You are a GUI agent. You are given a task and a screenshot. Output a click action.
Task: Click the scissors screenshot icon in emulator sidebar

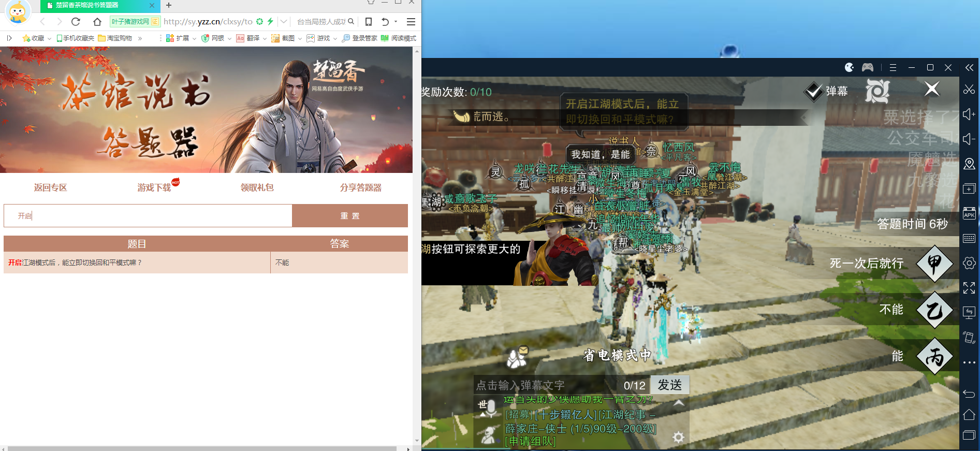pos(969,90)
